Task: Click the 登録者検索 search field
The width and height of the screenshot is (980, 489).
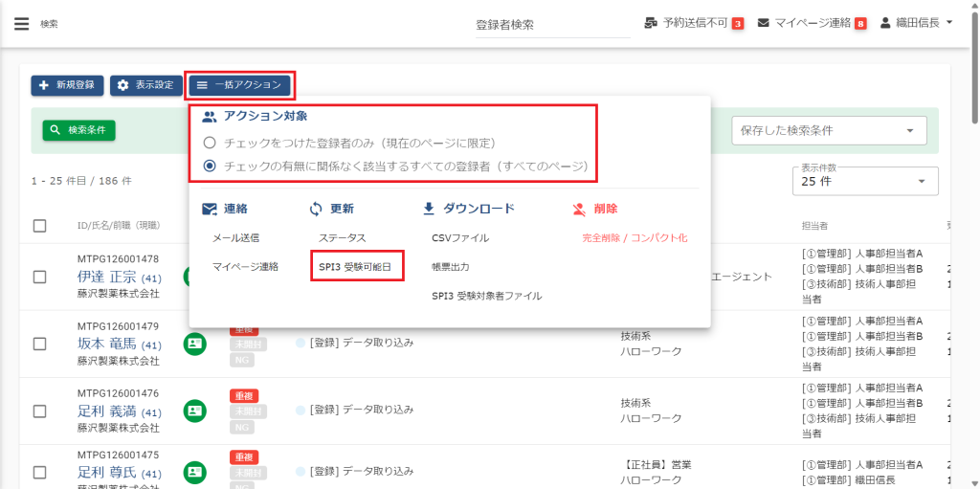Action: pos(550,25)
